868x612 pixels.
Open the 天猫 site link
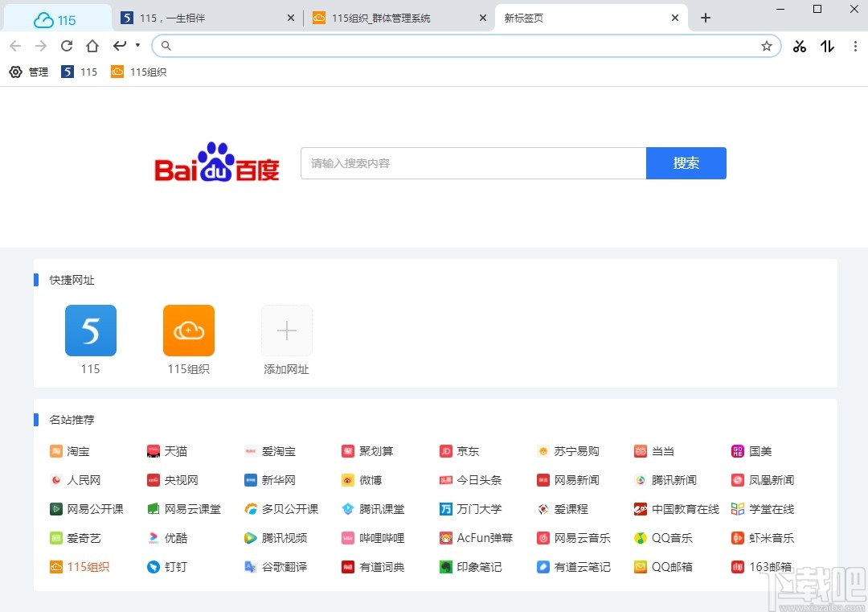(167, 451)
